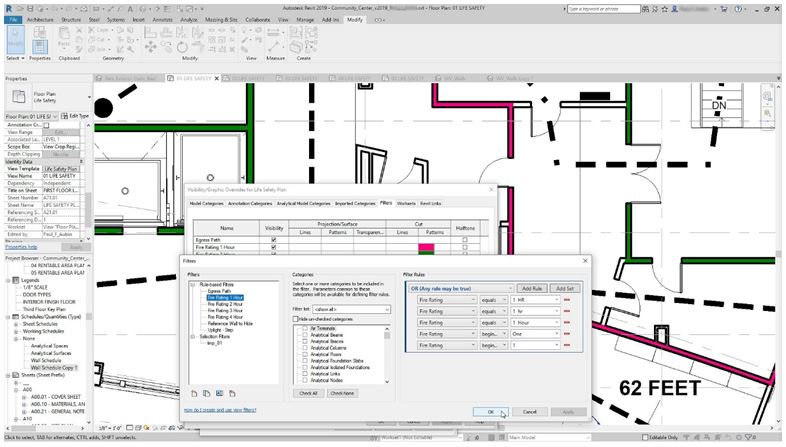786x447 pixels.
Task: Click the Help question mark icon in the title bar
Action: [738, 9]
